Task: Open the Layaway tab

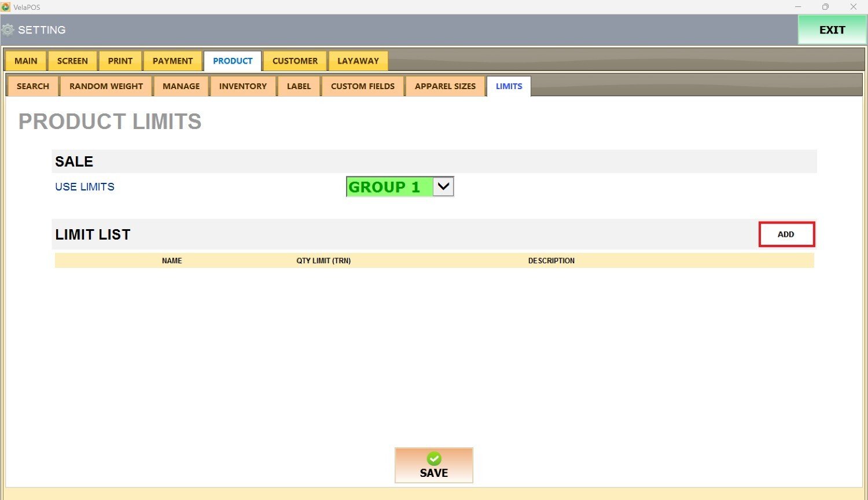Action: [358, 61]
